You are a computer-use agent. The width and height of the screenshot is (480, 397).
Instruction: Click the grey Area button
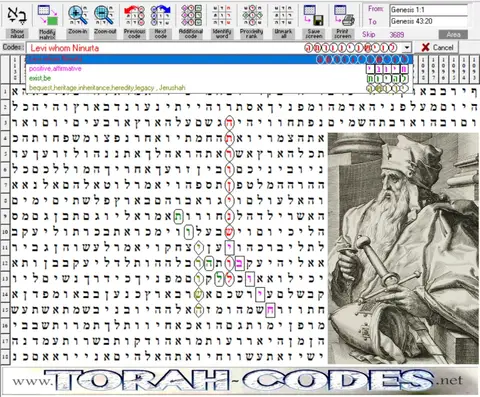click(x=453, y=34)
